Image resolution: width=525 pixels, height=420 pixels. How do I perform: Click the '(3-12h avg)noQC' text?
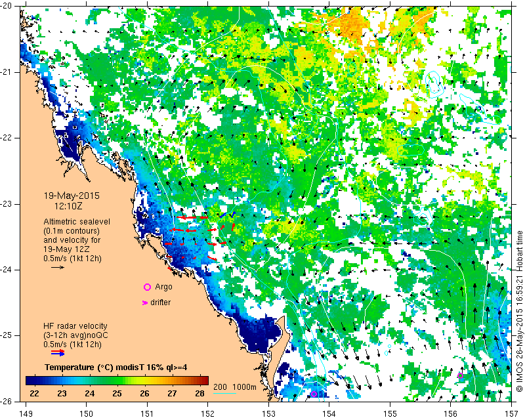[75, 335]
